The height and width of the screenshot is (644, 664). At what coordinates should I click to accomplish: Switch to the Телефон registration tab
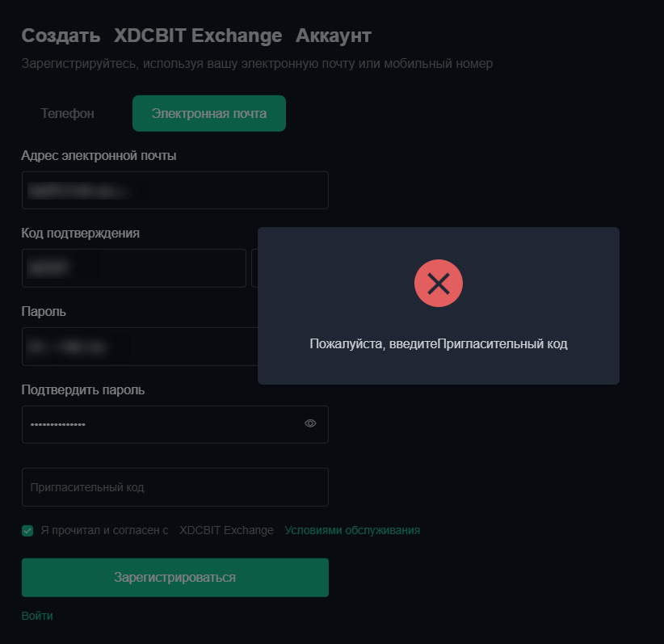[67, 113]
